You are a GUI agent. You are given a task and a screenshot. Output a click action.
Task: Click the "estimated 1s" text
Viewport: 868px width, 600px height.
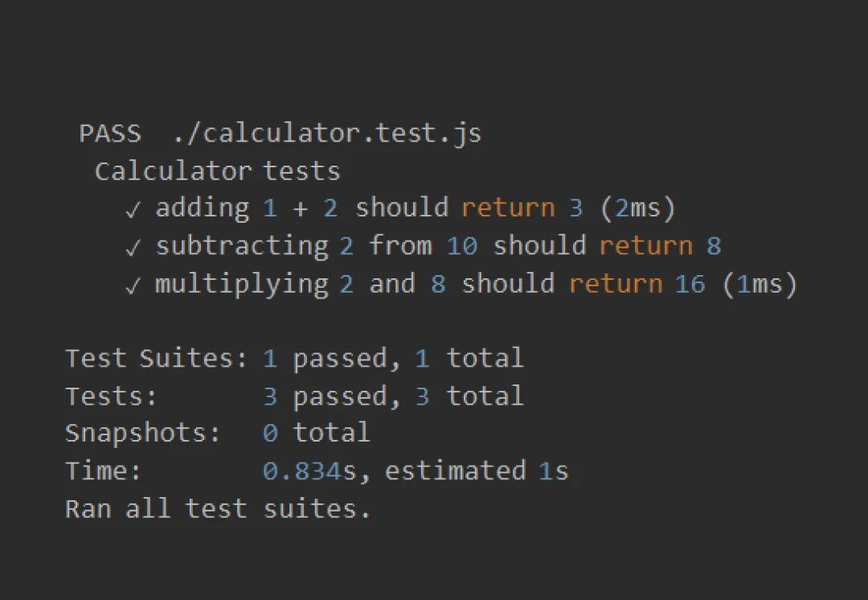477,471
